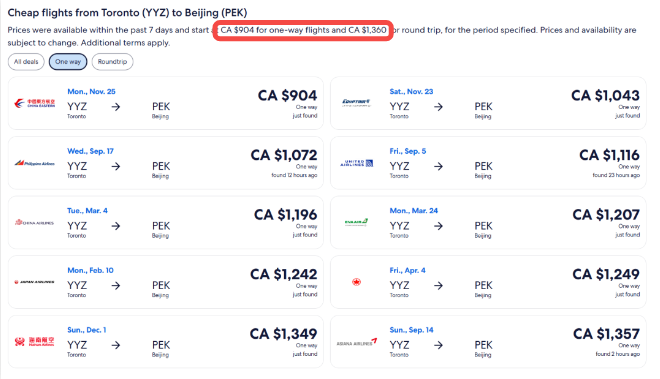Open the CA $1,349 Hainan deal
The height and width of the screenshot is (379, 660).
(x=166, y=342)
